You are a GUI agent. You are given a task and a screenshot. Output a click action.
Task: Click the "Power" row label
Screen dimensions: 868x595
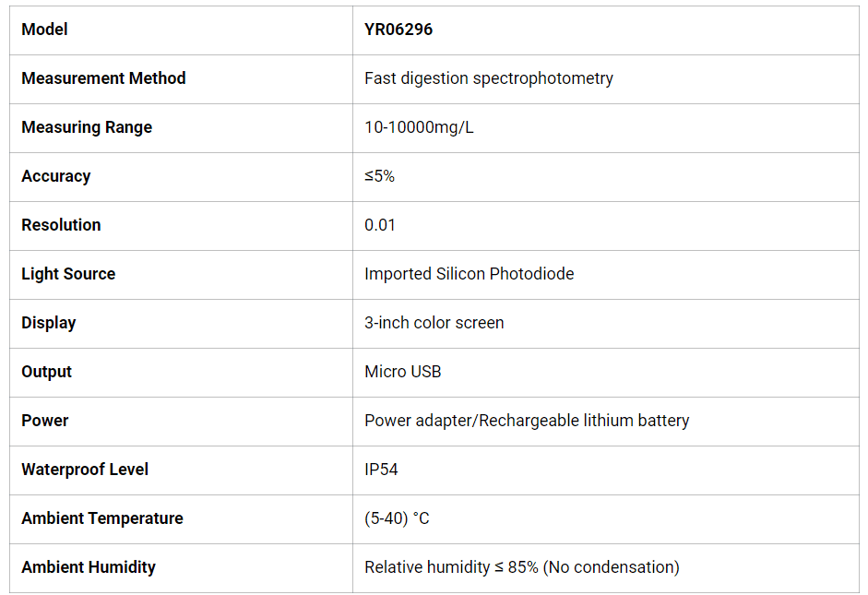point(45,421)
